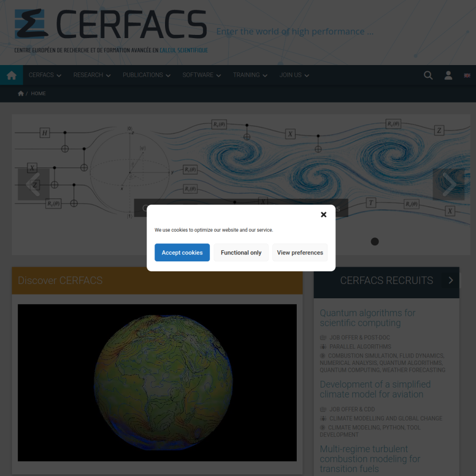Open View preferences for cookies
The width and height of the screenshot is (476, 476).
tap(300, 252)
